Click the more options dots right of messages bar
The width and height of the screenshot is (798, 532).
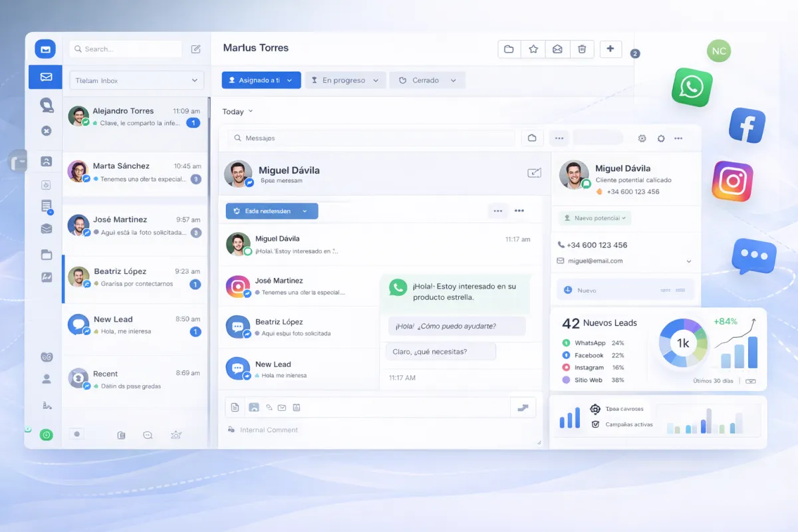(x=678, y=138)
